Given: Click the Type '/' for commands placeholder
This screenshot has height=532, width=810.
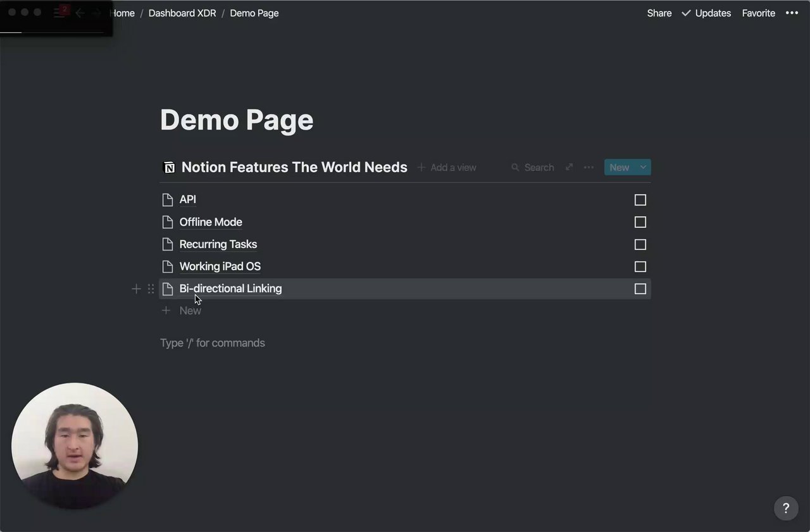Looking at the screenshot, I should pos(213,343).
